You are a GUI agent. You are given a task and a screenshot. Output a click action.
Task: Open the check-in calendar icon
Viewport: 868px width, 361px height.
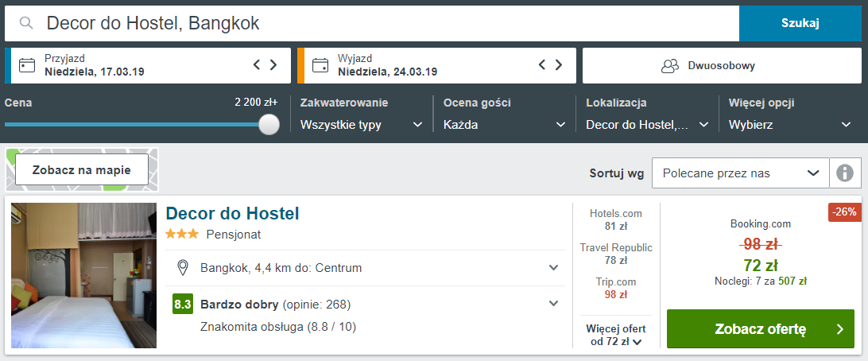[26, 65]
